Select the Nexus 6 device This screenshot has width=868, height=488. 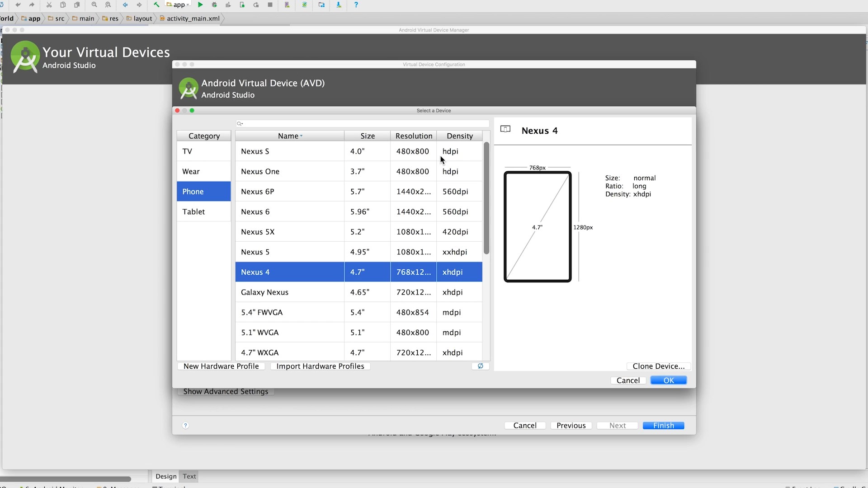(359, 211)
